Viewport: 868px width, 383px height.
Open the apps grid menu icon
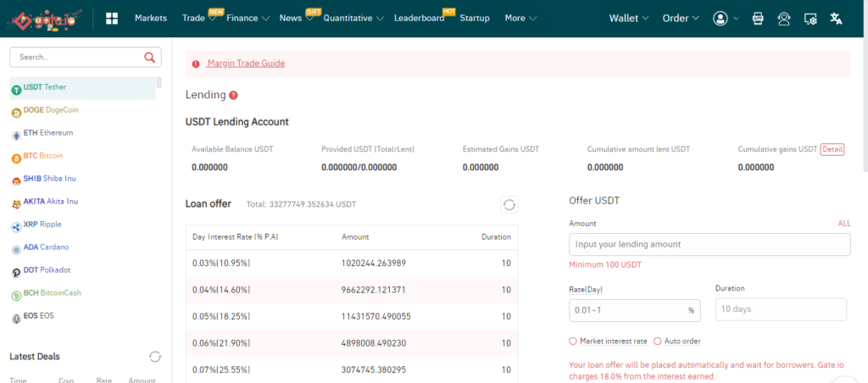pyautogui.click(x=112, y=19)
